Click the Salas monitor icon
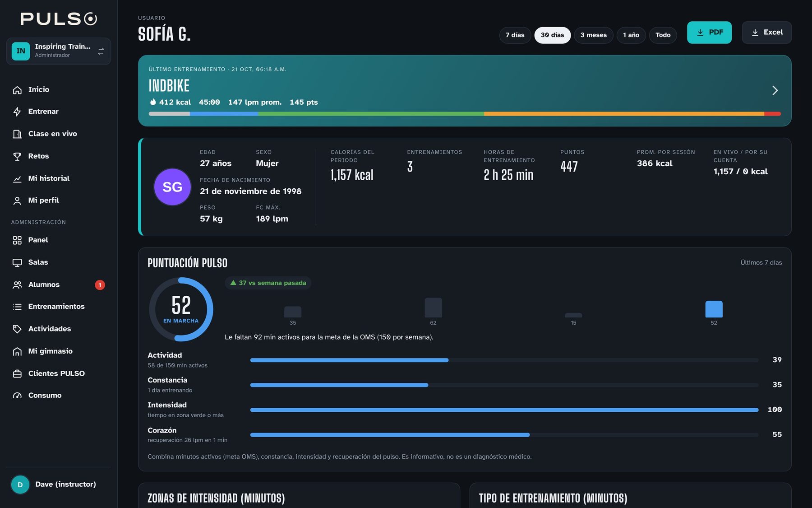The height and width of the screenshot is (508, 812). click(17, 263)
